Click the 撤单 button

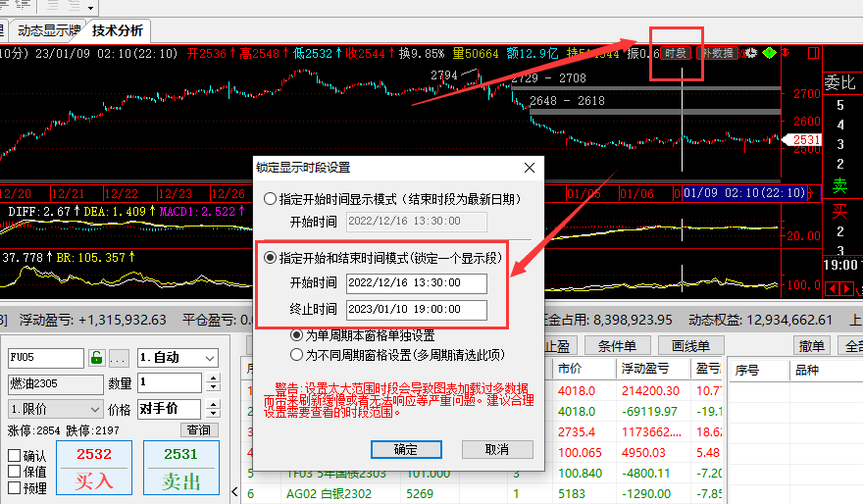(811, 346)
